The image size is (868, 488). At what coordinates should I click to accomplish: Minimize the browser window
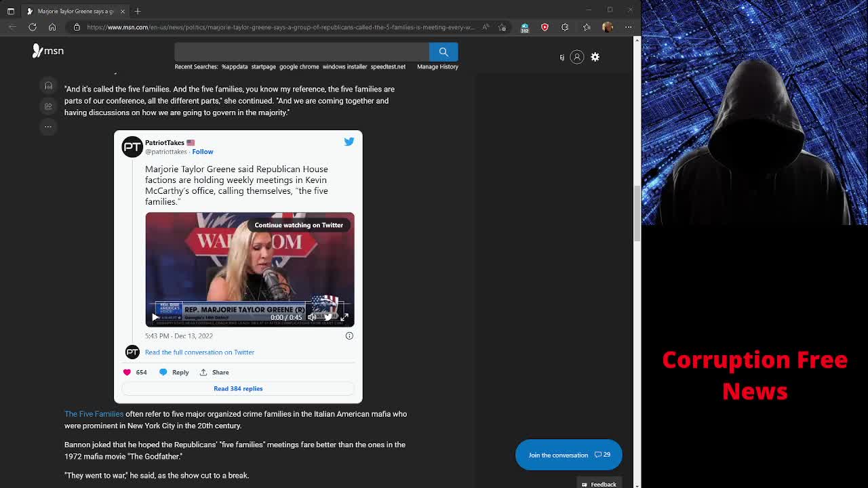(589, 9)
